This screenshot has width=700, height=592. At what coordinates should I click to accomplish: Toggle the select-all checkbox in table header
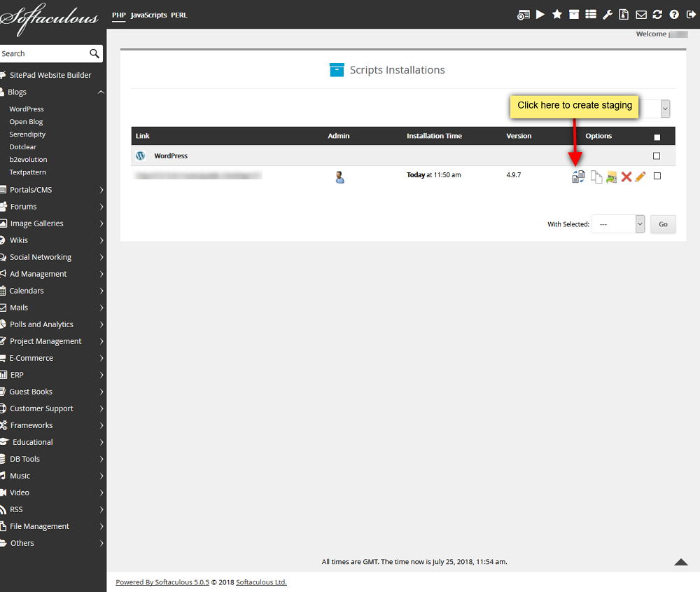657,137
